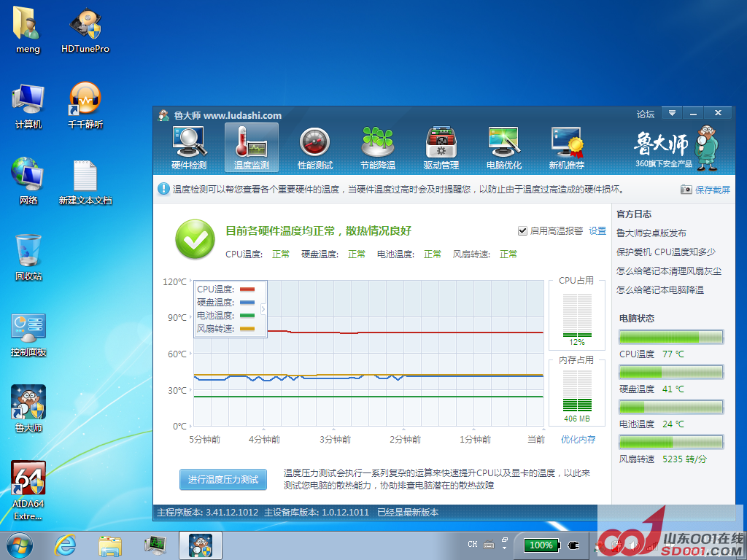Click CH language indicator in taskbar
Screen dimensions: 747x560
click(x=472, y=544)
